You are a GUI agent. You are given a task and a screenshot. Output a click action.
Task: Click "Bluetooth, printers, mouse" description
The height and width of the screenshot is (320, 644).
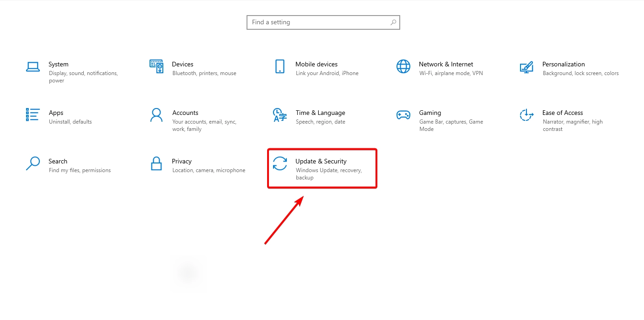[x=204, y=73]
